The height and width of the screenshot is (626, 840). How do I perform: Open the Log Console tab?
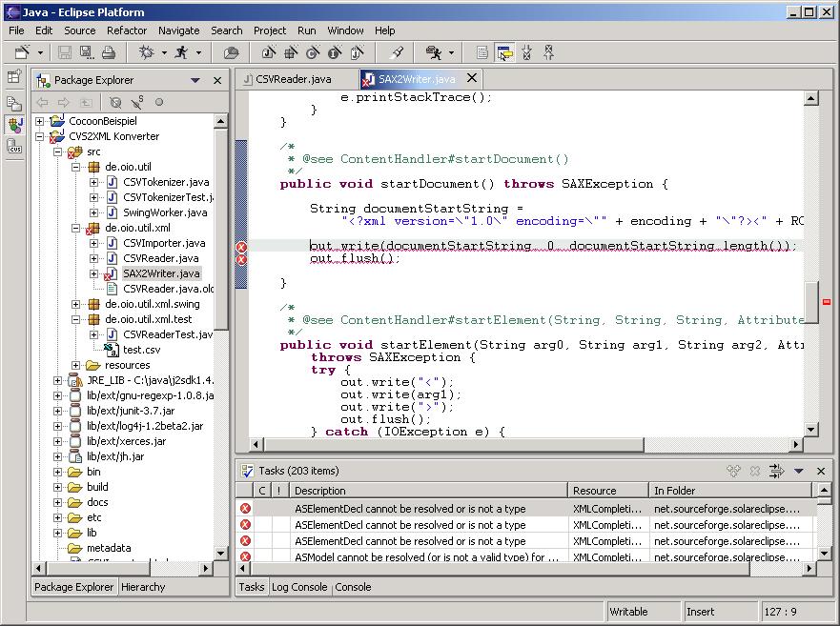(x=300, y=587)
